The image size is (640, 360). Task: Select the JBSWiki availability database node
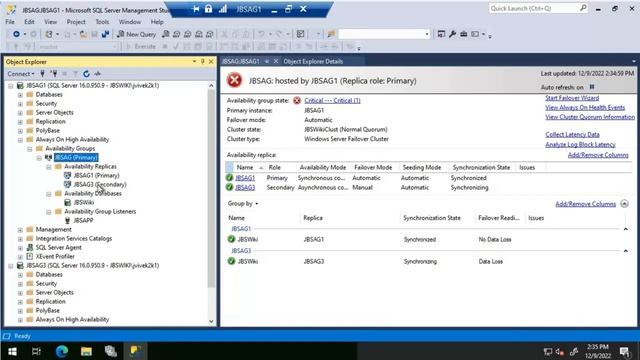[83, 202]
